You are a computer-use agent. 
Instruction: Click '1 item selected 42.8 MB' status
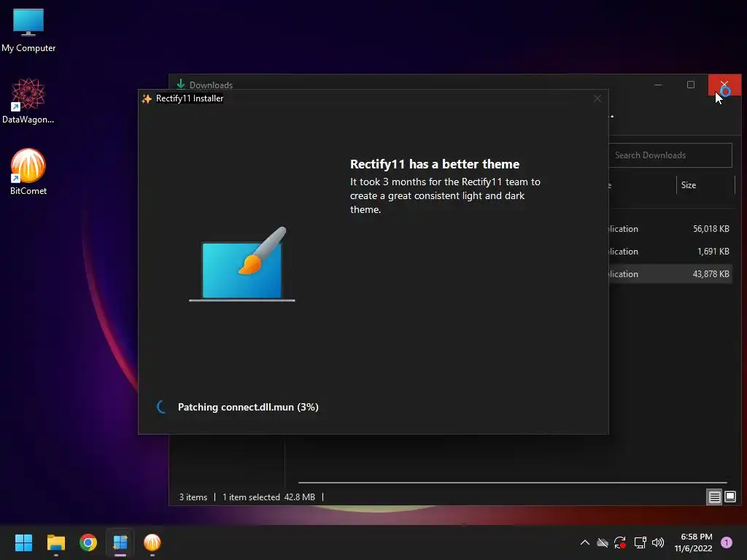[268, 497]
